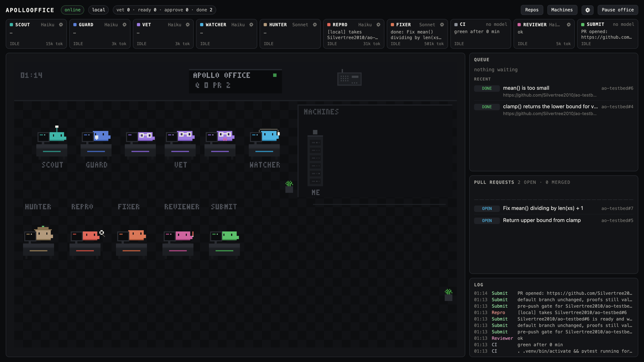Open settings gear on WATCHER card
Image resolution: width=644 pixels, height=362 pixels.
[252, 25]
